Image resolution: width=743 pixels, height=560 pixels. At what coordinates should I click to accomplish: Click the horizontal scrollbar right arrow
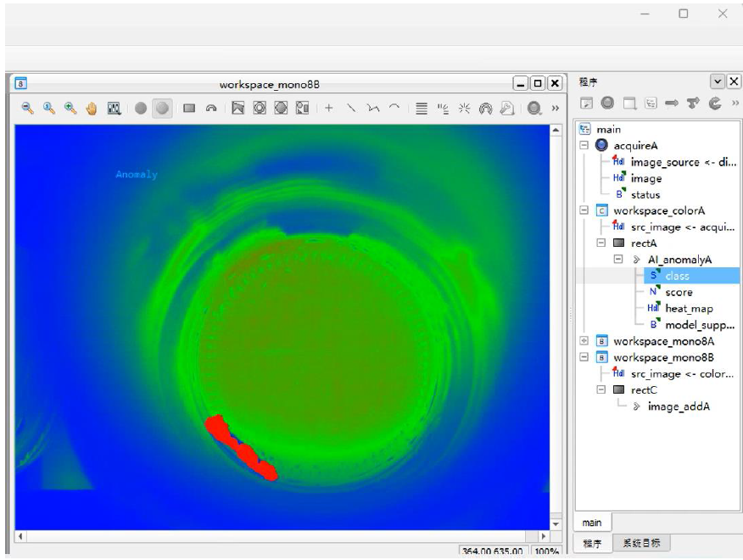pos(544,536)
